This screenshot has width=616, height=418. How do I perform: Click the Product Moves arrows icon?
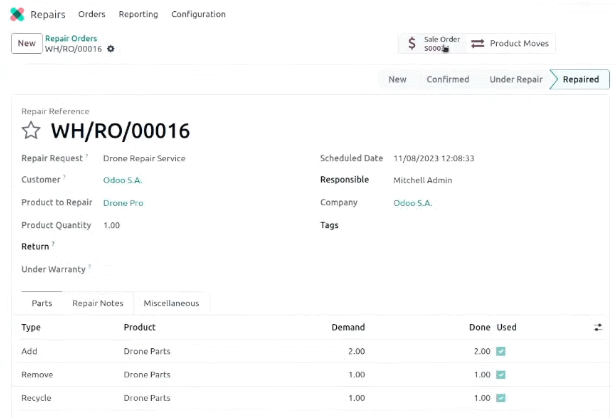tap(477, 44)
